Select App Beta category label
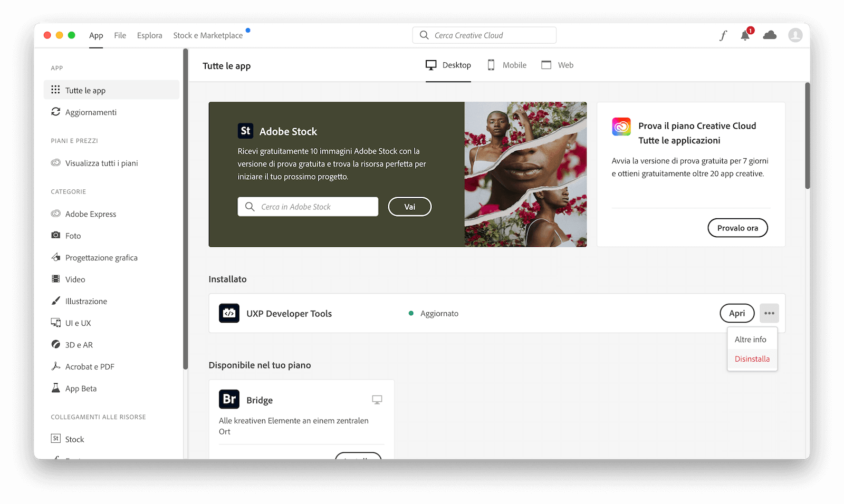Screen dimensions: 844x504 (81, 389)
